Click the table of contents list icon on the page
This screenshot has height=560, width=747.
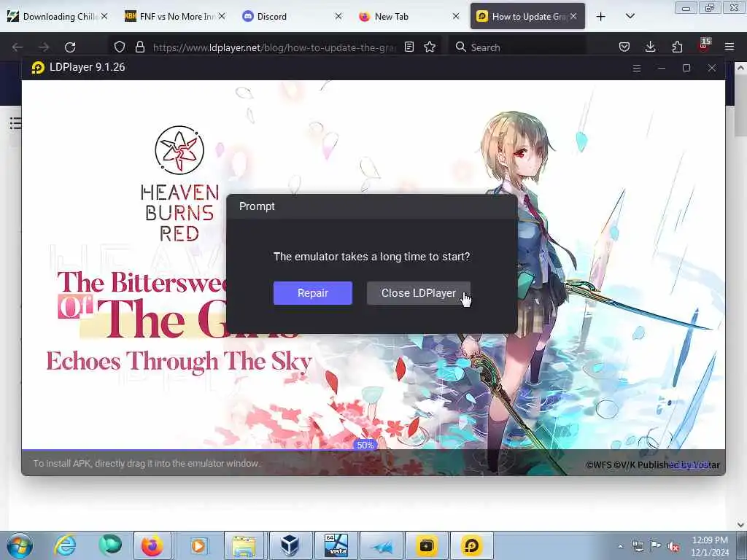coord(15,123)
